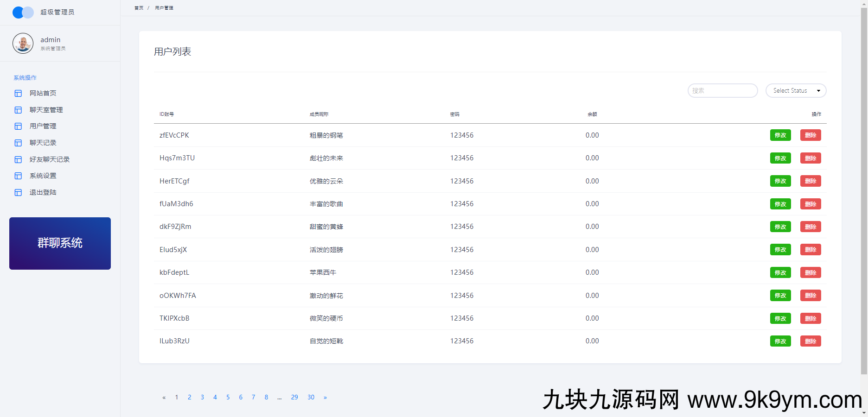The height and width of the screenshot is (417, 868).
Task: Open user account zfEVcCPK
Action: click(174, 135)
